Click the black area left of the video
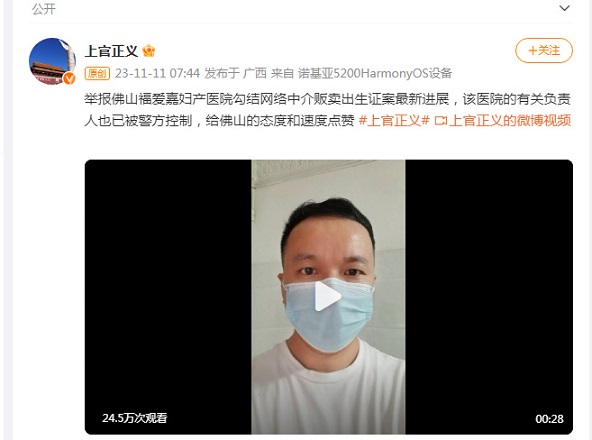This screenshot has width=592, height=440. [x=168, y=297]
